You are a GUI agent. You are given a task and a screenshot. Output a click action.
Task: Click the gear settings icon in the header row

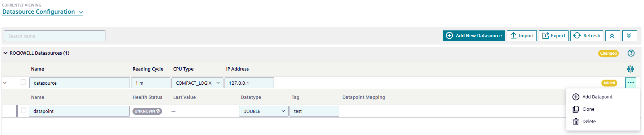click(630, 69)
